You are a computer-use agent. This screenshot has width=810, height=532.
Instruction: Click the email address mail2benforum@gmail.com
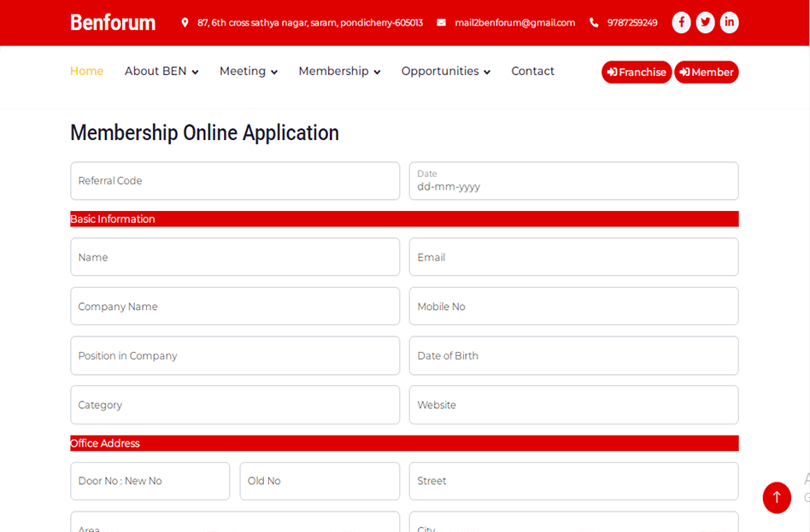click(x=515, y=23)
